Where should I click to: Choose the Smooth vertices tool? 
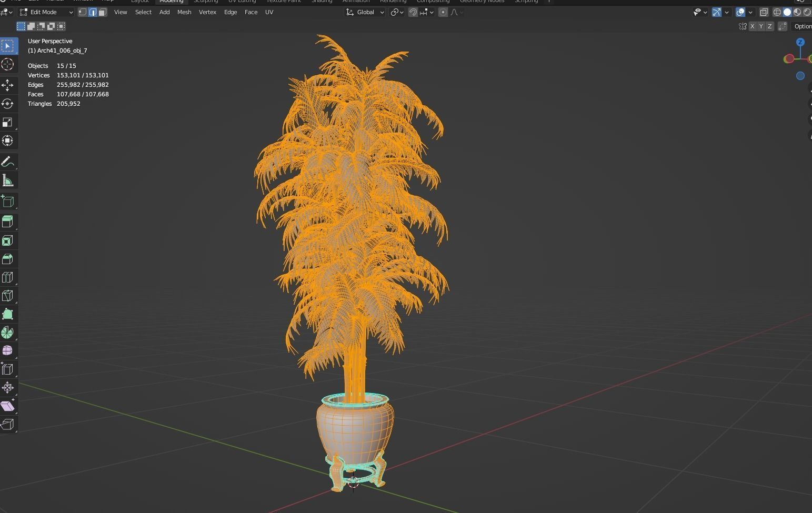coord(8,351)
